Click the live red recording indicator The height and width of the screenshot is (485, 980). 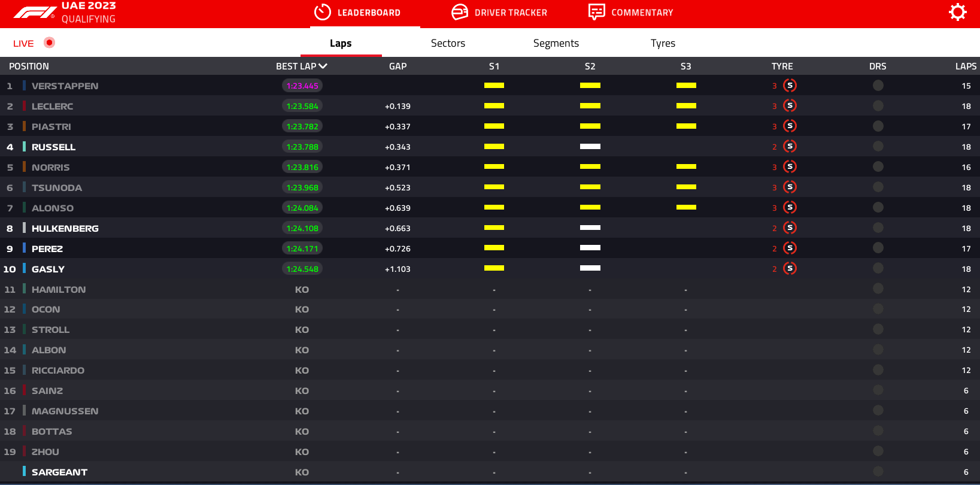(x=50, y=43)
